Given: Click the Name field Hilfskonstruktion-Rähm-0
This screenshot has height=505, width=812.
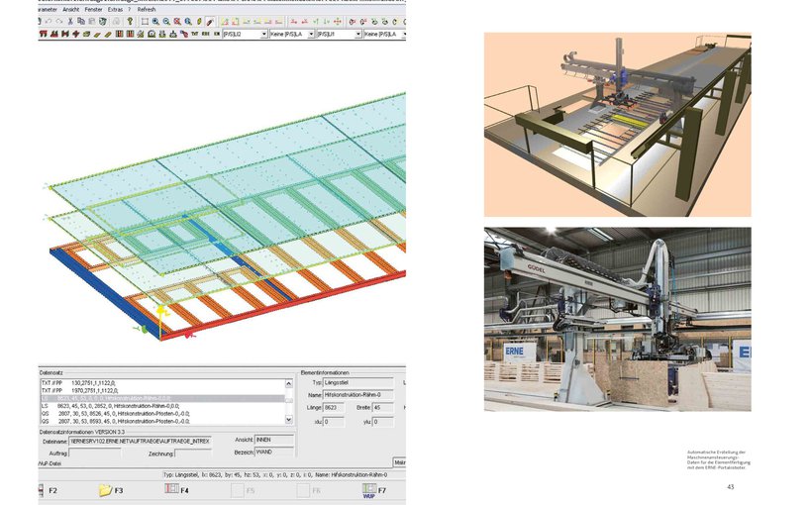Looking at the screenshot, I should (x=357, y=395).
